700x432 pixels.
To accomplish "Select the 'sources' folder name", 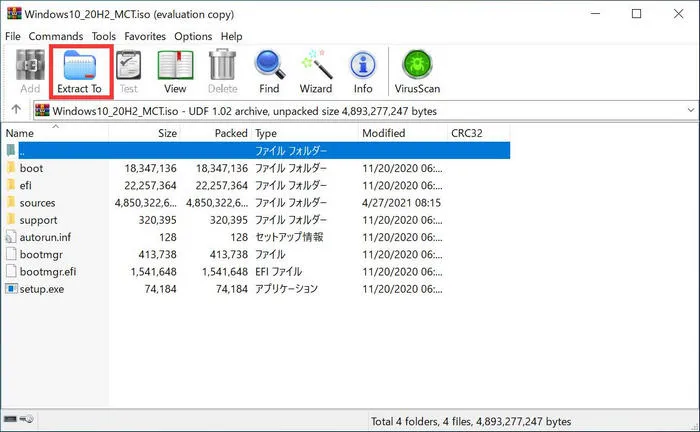I will point(38,203).
